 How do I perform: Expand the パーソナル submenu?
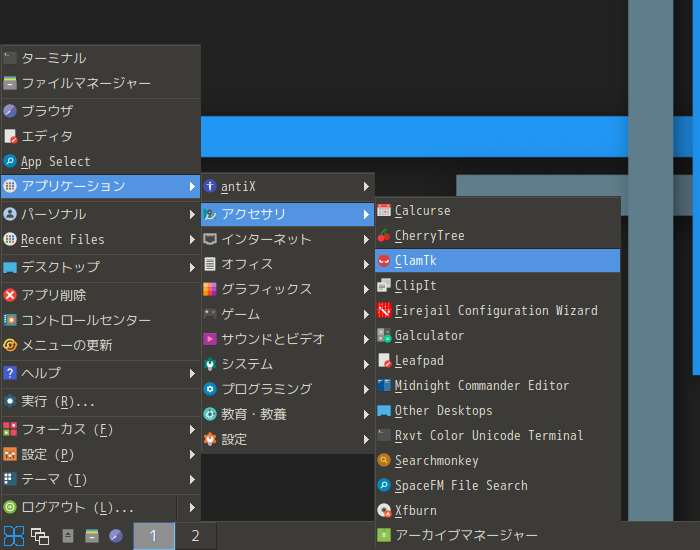[101, 214]
